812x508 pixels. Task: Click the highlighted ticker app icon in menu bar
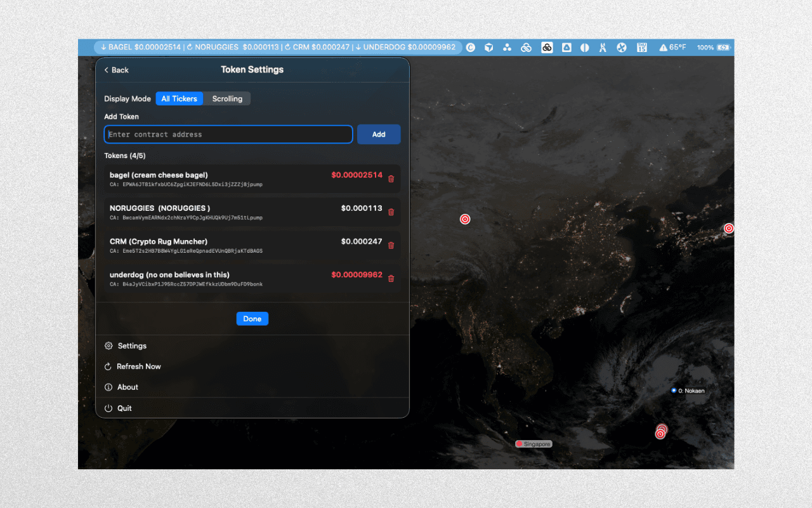(547, 47)
